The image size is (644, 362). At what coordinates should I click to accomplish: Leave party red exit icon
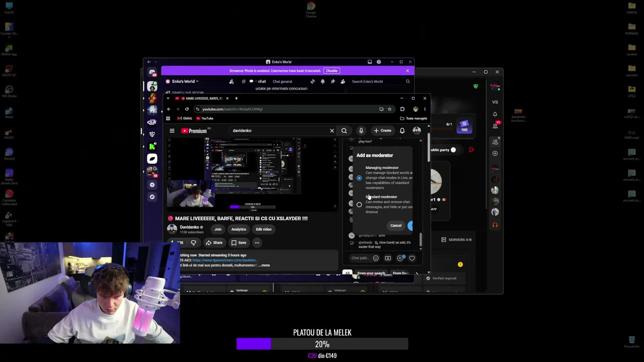[x=471, y=150]
